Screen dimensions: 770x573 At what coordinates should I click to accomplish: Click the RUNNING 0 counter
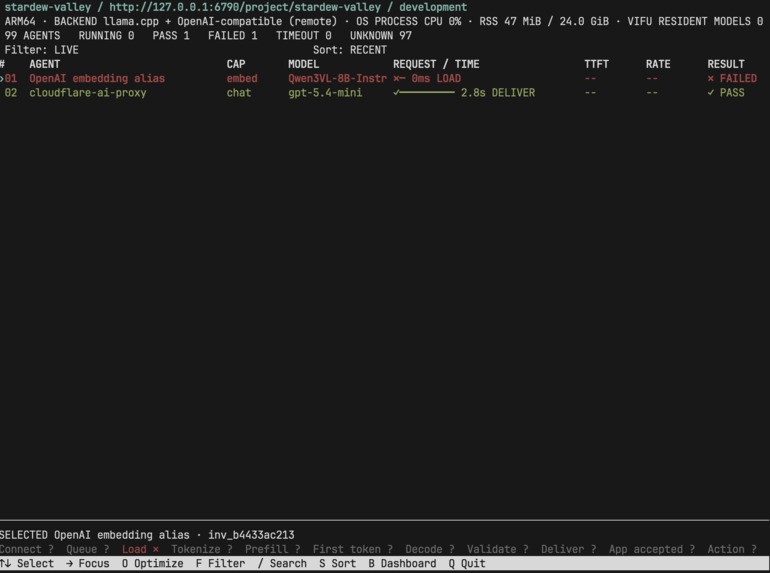pyautogui.click(x=107, y=36)
